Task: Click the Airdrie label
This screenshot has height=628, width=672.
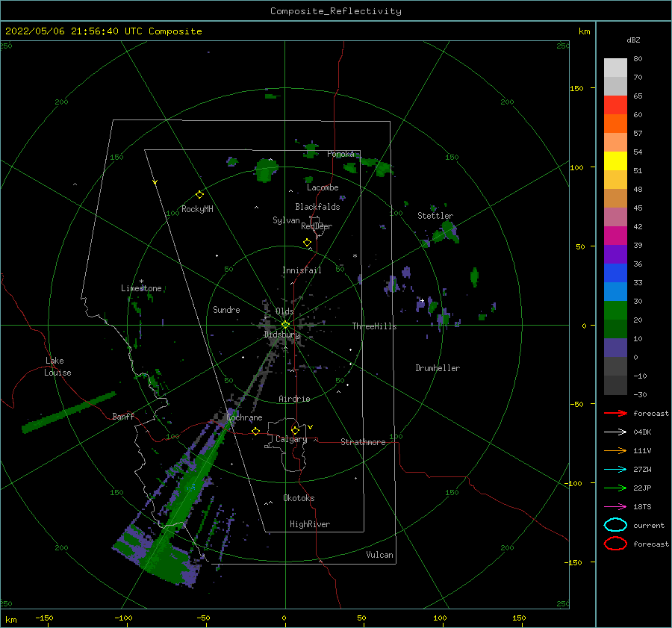Action: [x=294, y=399]
